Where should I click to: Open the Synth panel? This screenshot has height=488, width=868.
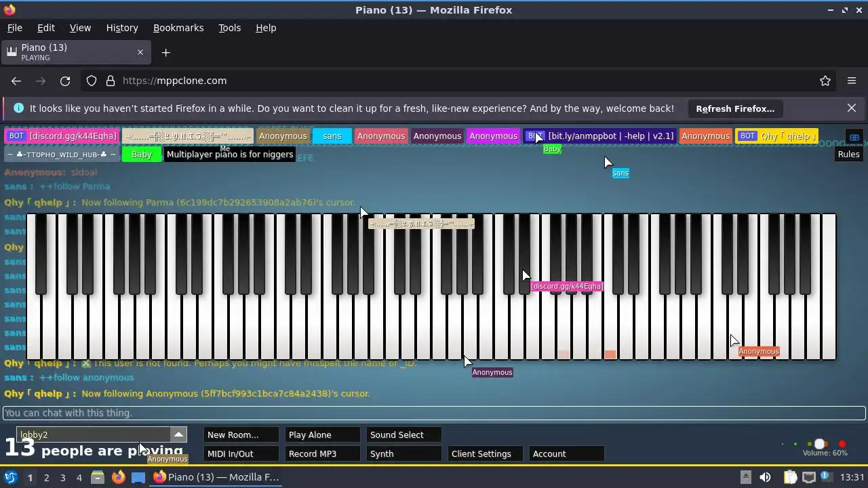(x=403, y=453)
